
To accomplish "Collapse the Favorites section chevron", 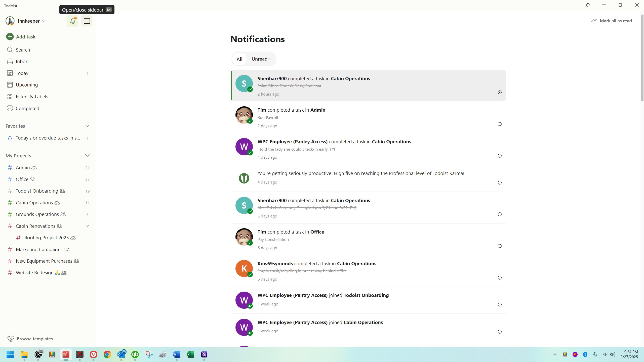I will [x=87, y=126].
